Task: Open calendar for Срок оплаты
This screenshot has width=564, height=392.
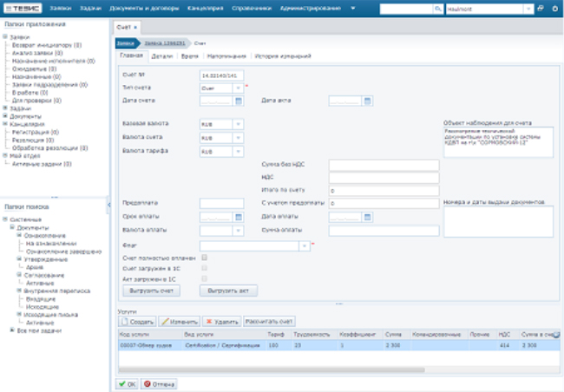Action: point(239,217)
